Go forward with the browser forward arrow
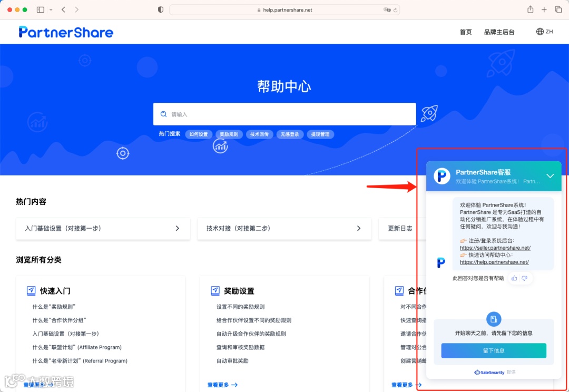Screen dimensions: 569x392 (76, 10)
